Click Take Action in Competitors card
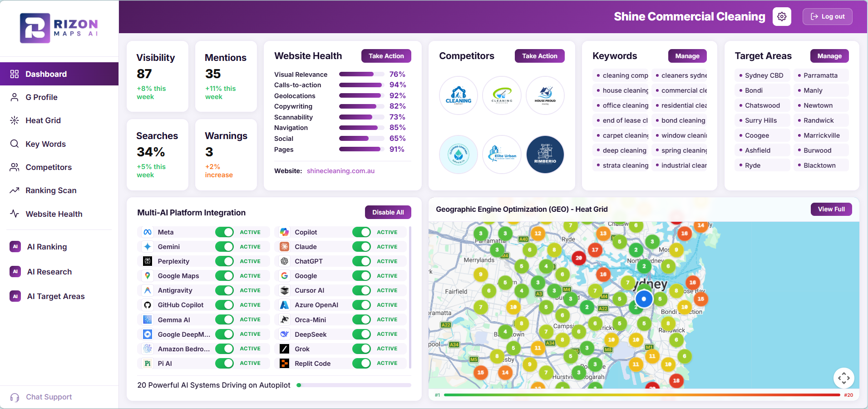 (540, 56)
